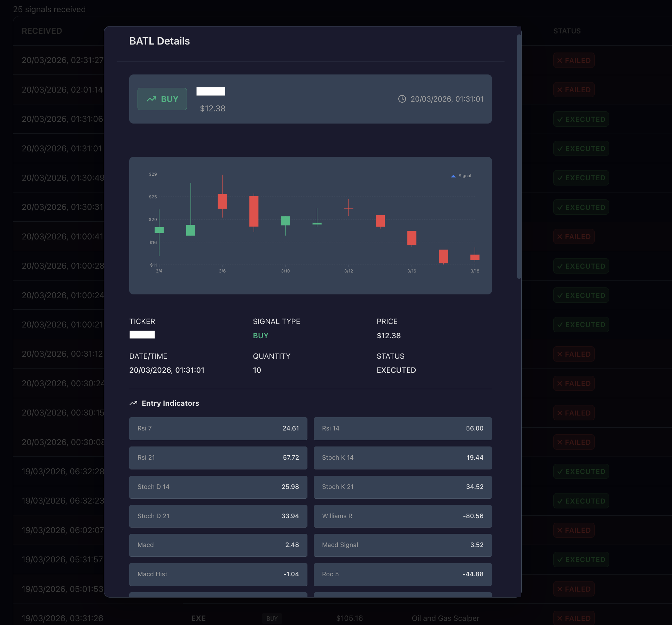Click the EXECUTED badge on the 01:30:49 row
This screenshot has height=625, width=672.
point(581,178)
